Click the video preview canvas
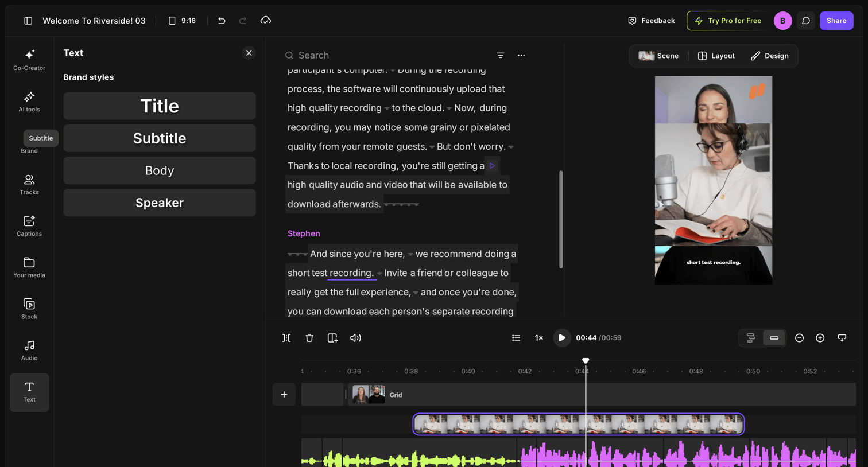 point(714,180)
